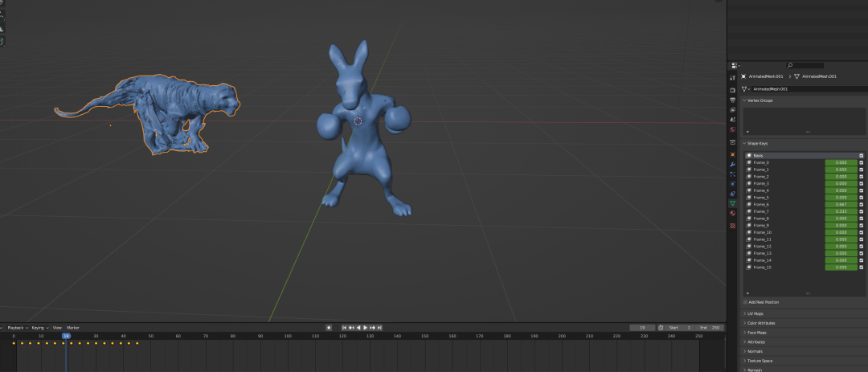Image resolution: width=868 pixels, height=372 pixels.
Task: Open the Render properties tab icon
Action: coord(733,90)
